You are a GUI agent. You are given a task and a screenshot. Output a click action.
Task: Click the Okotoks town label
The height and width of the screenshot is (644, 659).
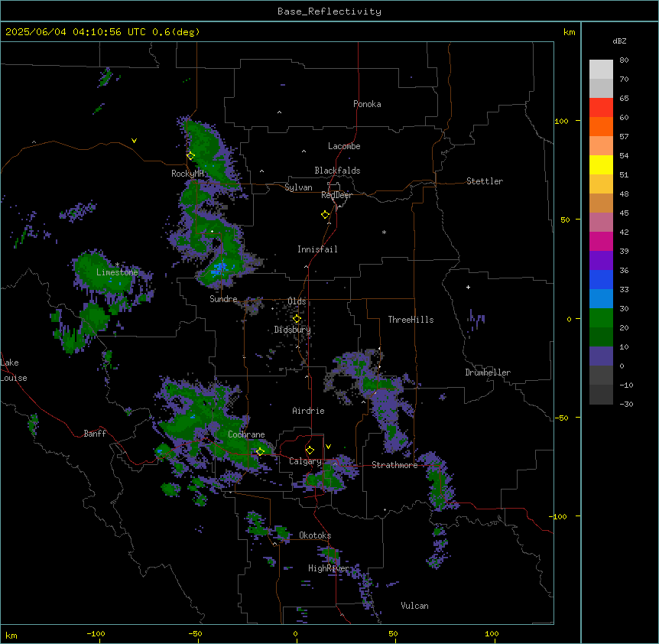point(315,535)
